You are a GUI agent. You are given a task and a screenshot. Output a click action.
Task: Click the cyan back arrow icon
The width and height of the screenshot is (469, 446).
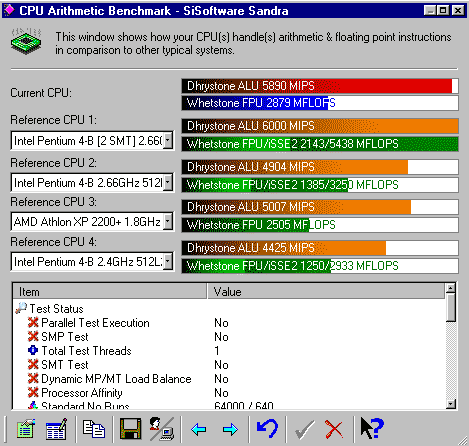(199, 429)
